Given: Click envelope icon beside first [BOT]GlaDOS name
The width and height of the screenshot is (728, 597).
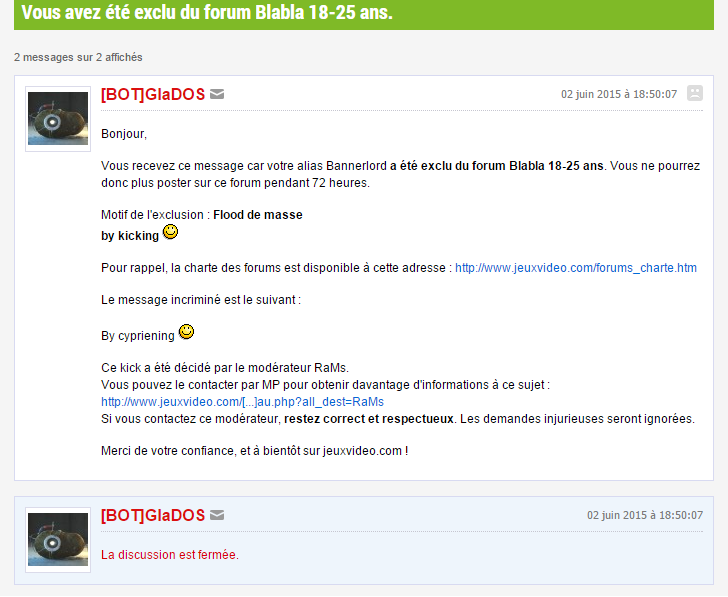Looking at the screenshot, I should pos(217,94).
